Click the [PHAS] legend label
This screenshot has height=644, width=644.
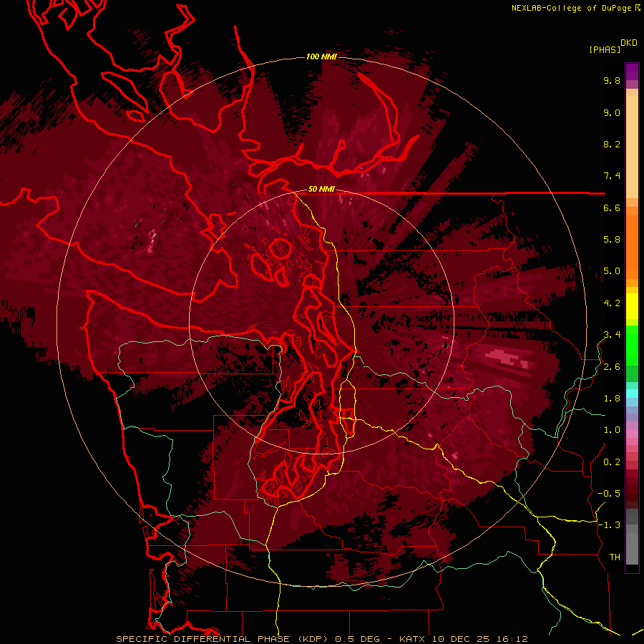coord(605,49)
